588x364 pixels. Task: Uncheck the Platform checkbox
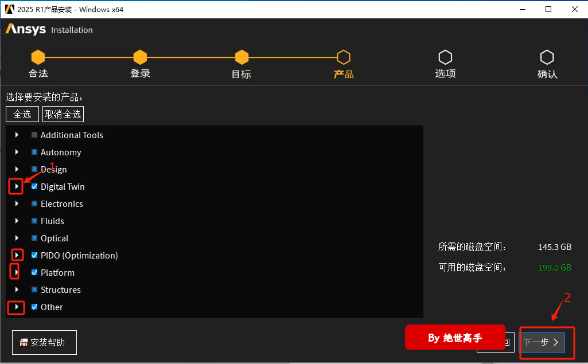coord(34,272)
